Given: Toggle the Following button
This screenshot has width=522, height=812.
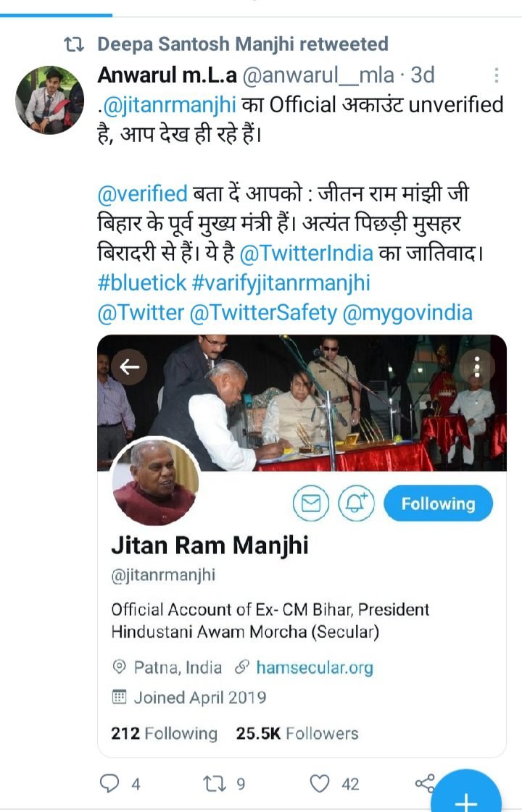Looking at the screenshot, I should [x=438, y=503].
